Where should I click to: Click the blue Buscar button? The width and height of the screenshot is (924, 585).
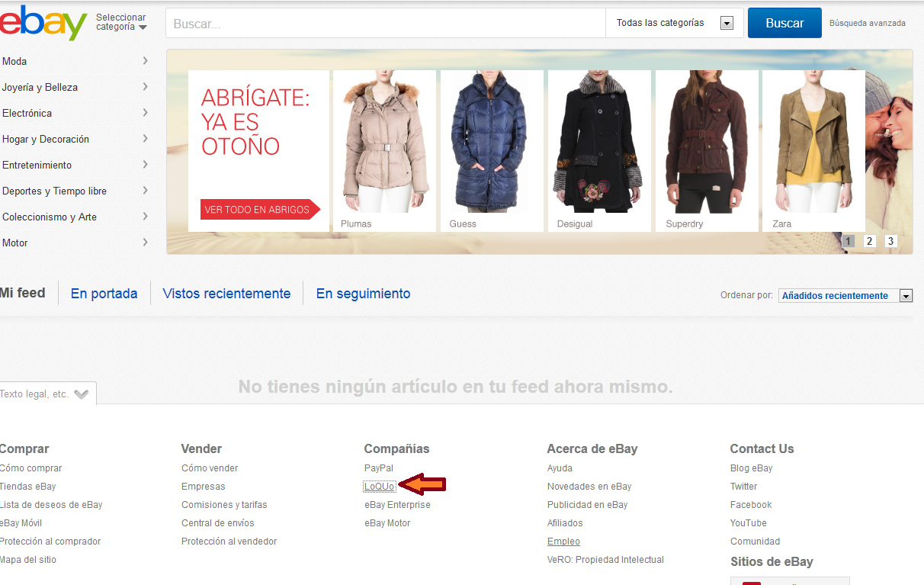click(x=784, y=23)
